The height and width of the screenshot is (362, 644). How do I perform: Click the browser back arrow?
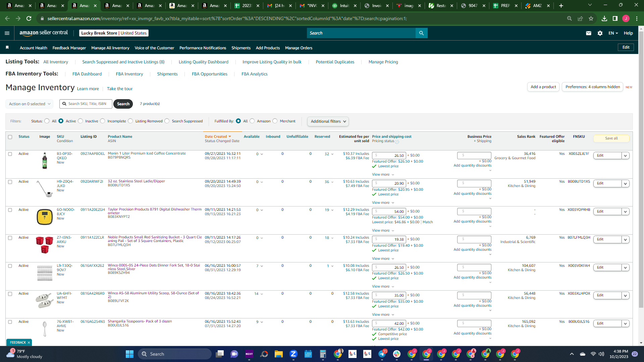[7, 18]
